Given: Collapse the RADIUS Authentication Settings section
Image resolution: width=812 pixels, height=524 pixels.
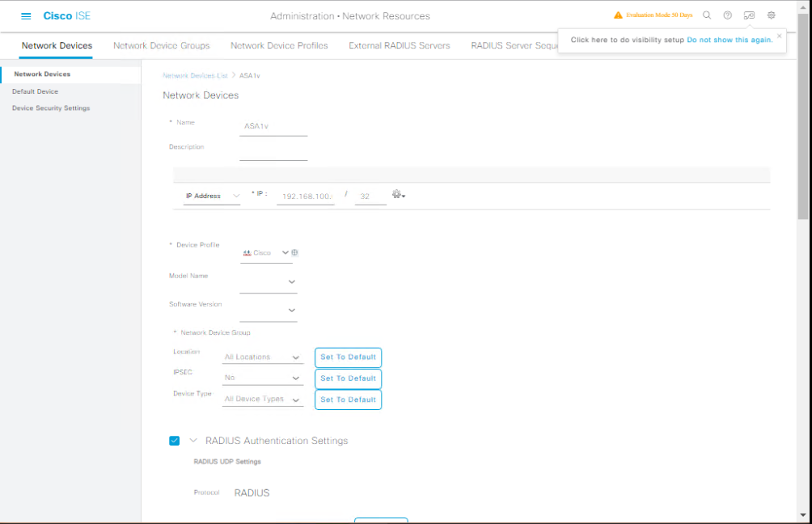Looking at the screenshot, I should (x=193, y=440).
